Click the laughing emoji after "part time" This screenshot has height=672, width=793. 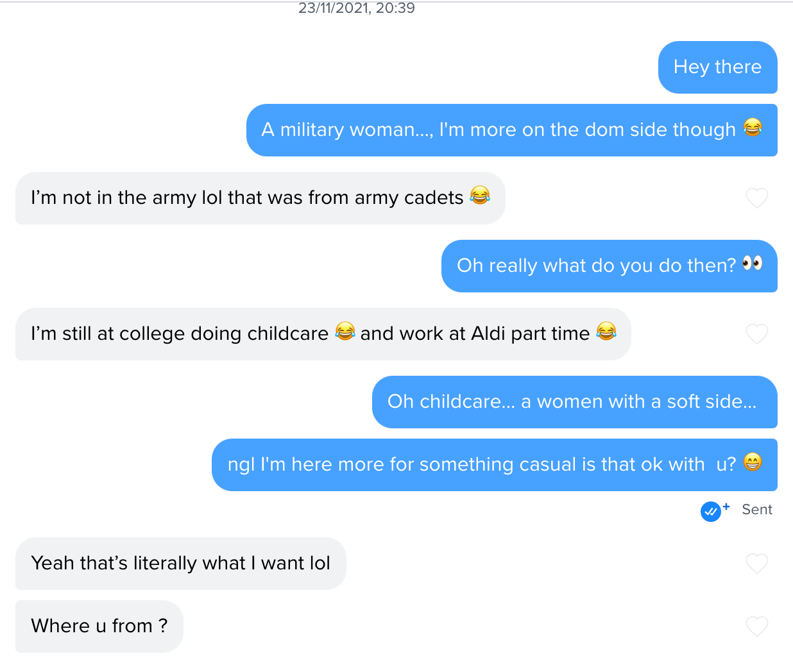click(x=606, y=331)
